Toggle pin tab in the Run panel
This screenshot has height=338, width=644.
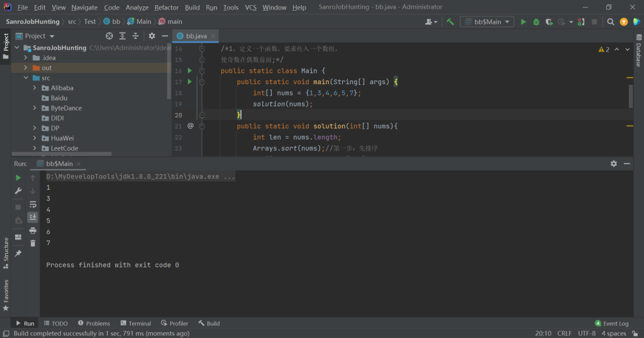point(18,253)
